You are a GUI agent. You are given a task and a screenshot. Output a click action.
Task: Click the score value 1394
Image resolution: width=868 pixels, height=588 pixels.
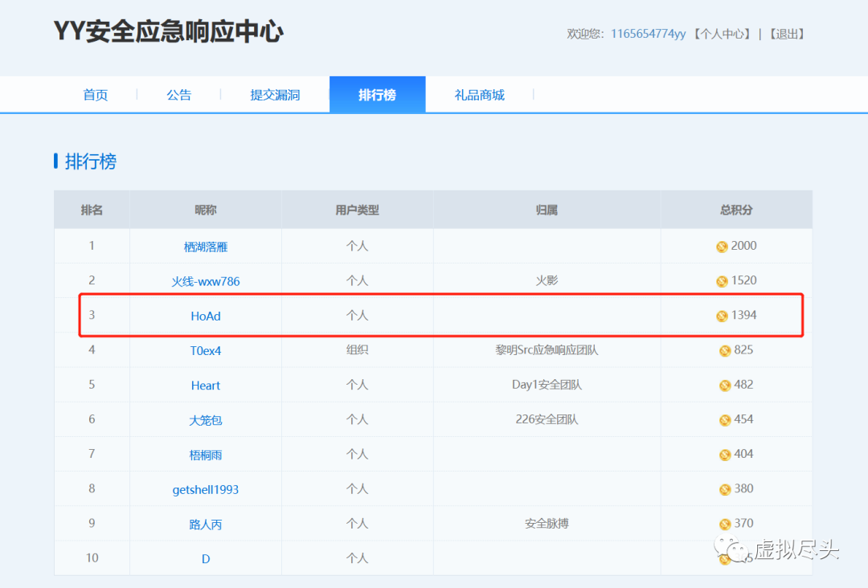pos(743,315)
